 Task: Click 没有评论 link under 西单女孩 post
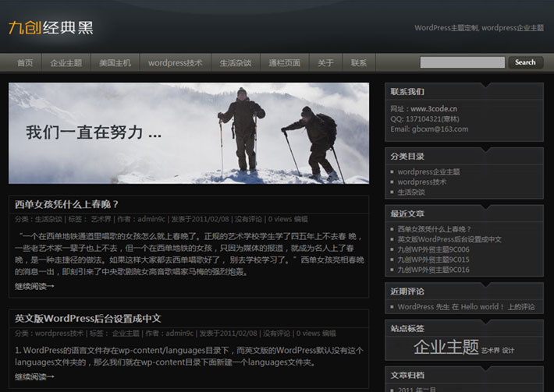(x=248, y=219)
